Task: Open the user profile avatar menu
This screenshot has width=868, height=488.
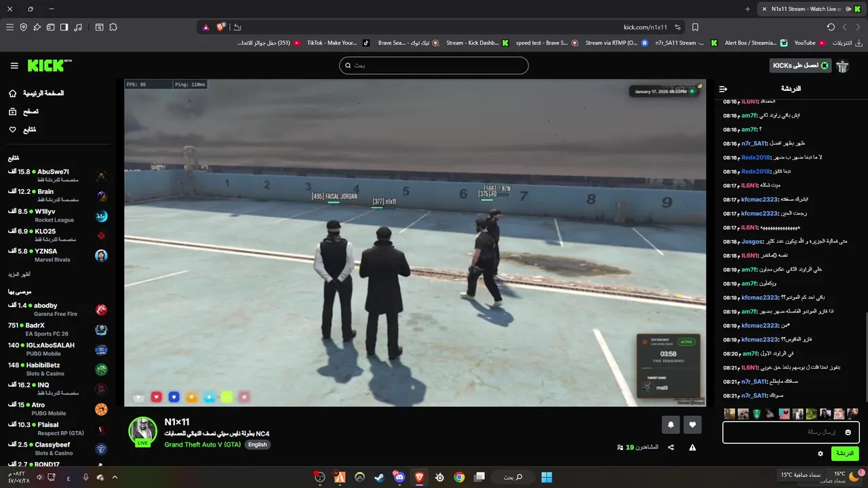Action: (x=843, y=66)
